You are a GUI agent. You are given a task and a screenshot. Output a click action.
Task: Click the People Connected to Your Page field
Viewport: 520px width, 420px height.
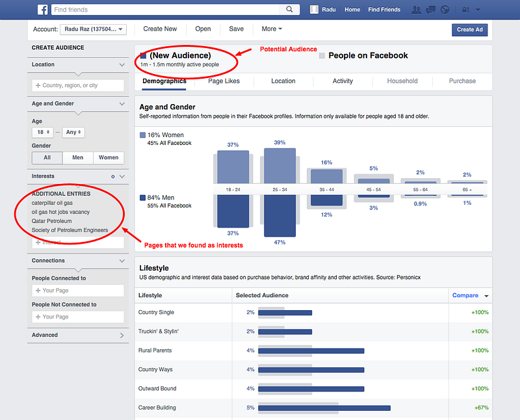(78, 291)
